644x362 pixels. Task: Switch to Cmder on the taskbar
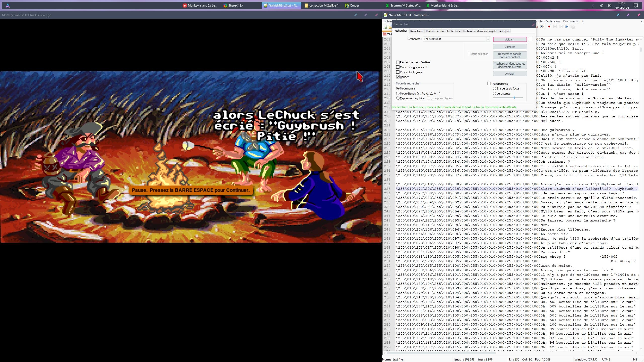pos(352,5)
